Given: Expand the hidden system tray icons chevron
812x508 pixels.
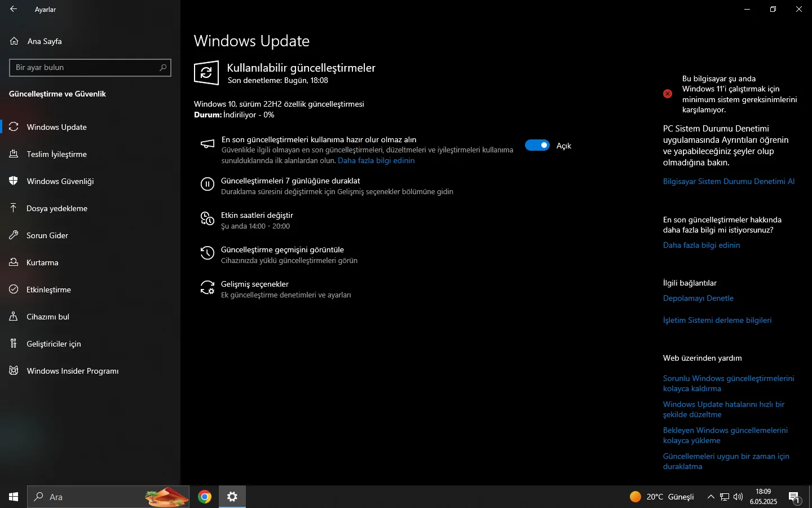Looking at the screenshot, I should coord(710,497).
